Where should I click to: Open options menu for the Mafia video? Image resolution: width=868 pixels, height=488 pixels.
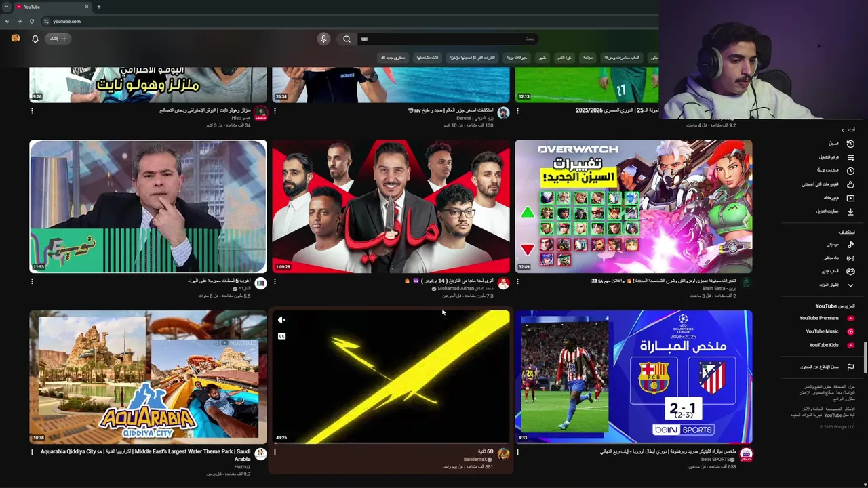click(275, 281)
